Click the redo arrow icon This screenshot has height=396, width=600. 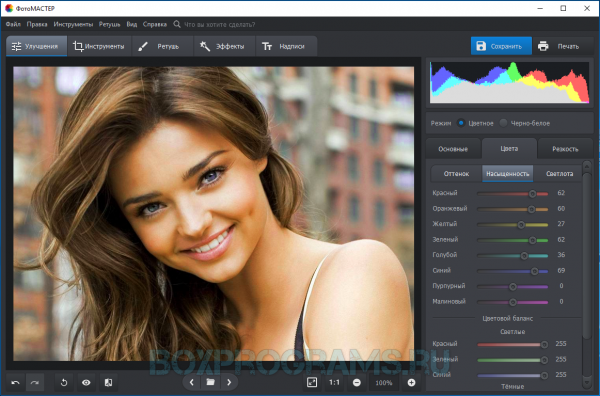[x=35, y=382]
